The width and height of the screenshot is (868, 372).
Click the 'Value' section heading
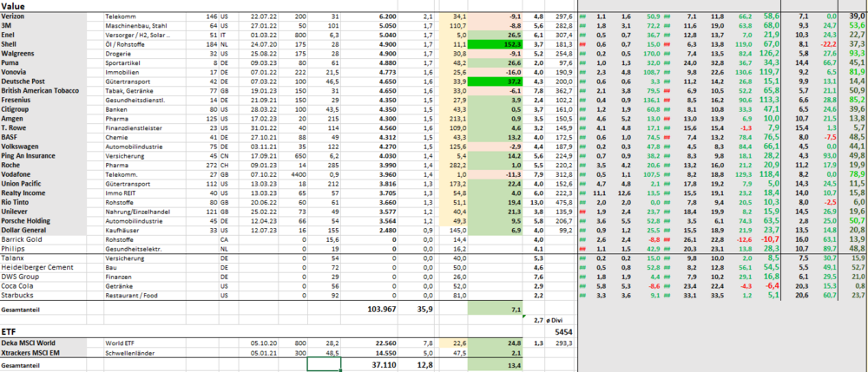[x=12, y=6]
